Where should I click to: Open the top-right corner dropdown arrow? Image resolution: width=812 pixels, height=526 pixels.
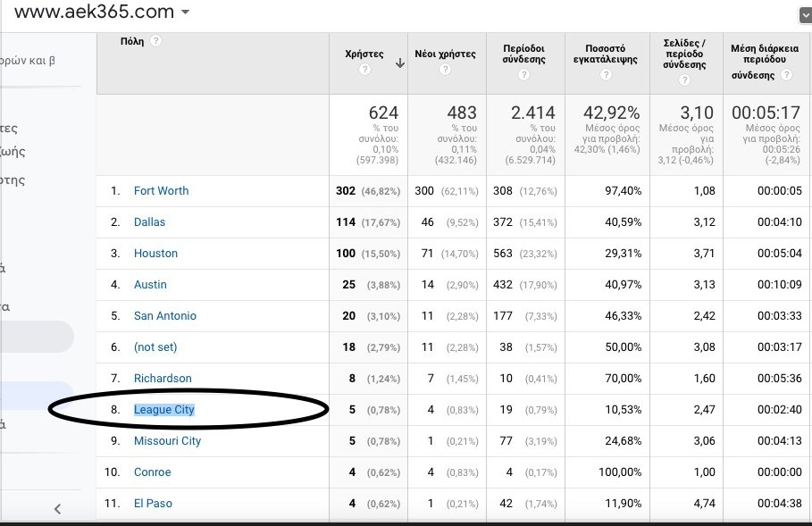pyautogui.click(x=804, y=14)
